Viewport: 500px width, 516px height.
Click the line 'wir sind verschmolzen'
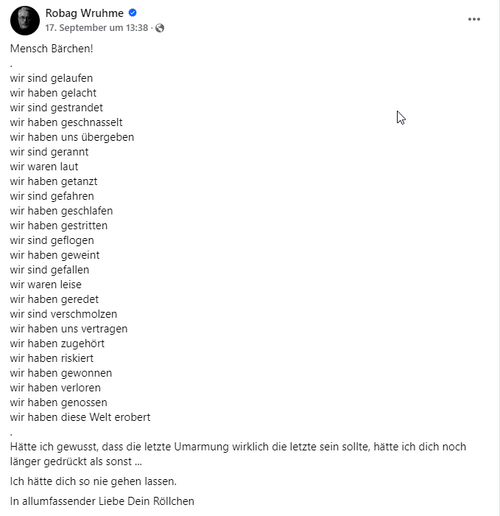point(64,314)
